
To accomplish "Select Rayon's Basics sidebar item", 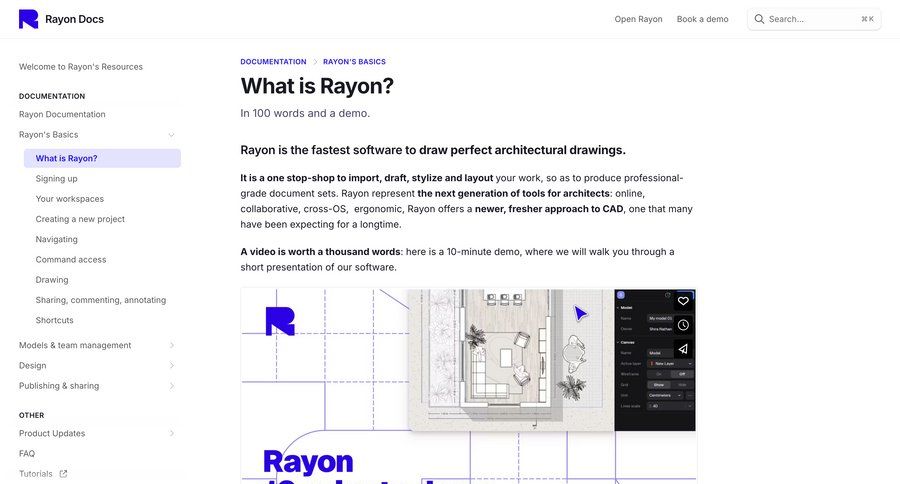I will tap(48, 135).
